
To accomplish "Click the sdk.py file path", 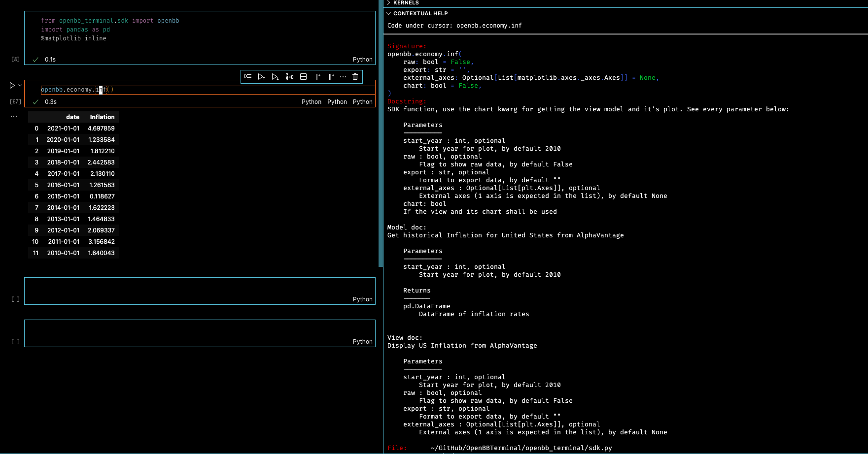I will click(x=521, y=448).
